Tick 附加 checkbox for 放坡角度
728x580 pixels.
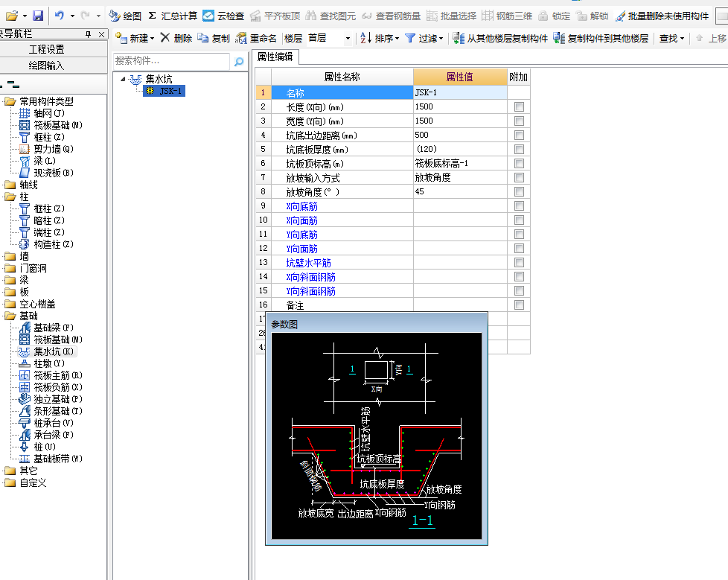click(x=519, y=192)
